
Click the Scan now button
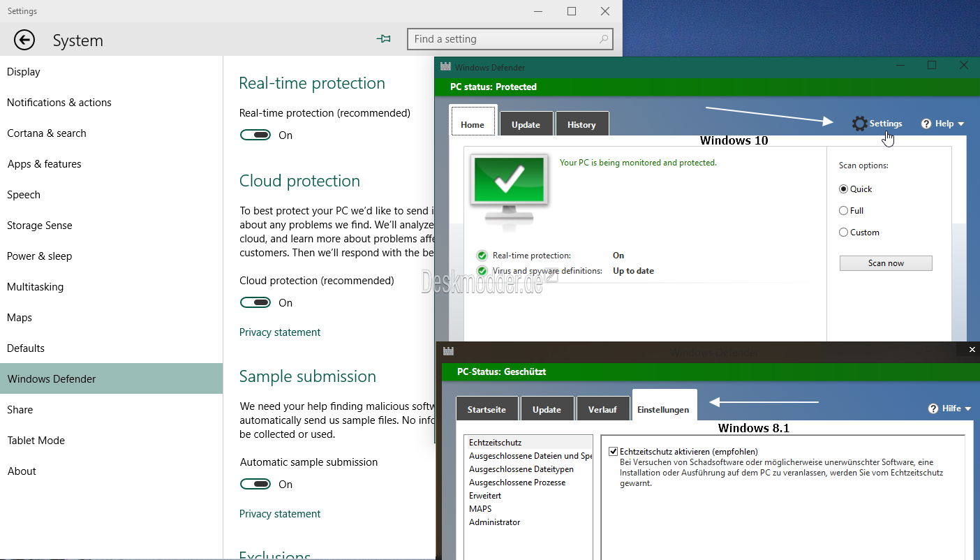(886, 263)
